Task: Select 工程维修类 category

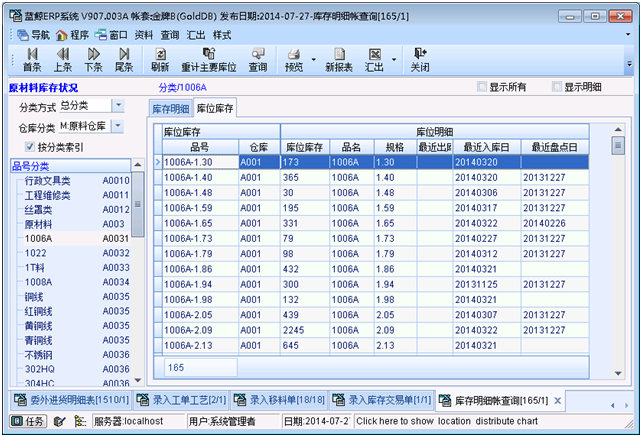Action: 47,195
